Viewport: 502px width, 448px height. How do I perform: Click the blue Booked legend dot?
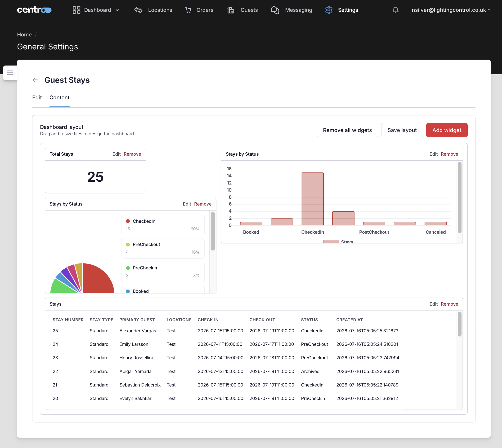point(128,291)
